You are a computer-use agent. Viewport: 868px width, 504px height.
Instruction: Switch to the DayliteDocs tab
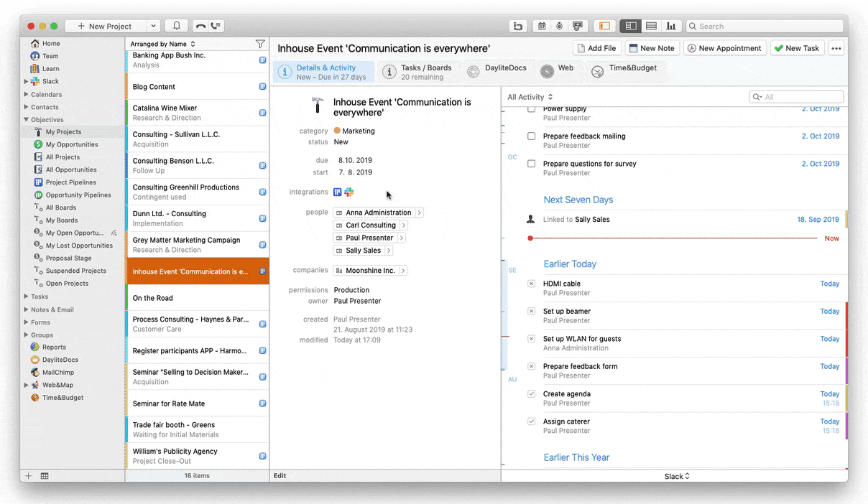(x=497, y=71)
